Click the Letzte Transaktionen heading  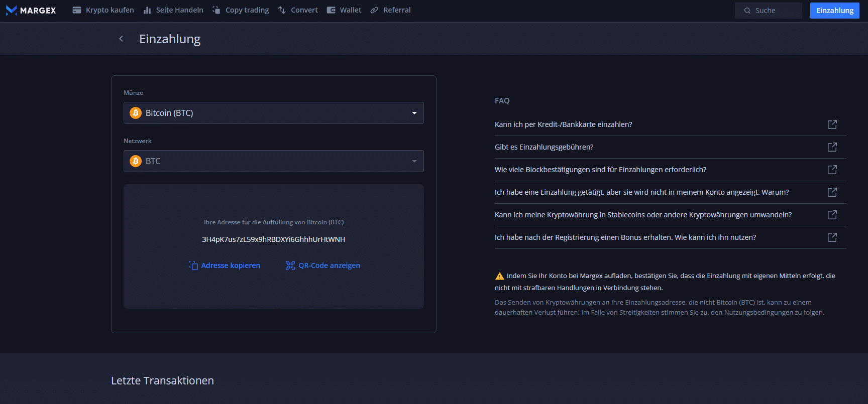(x=162, y=381)
